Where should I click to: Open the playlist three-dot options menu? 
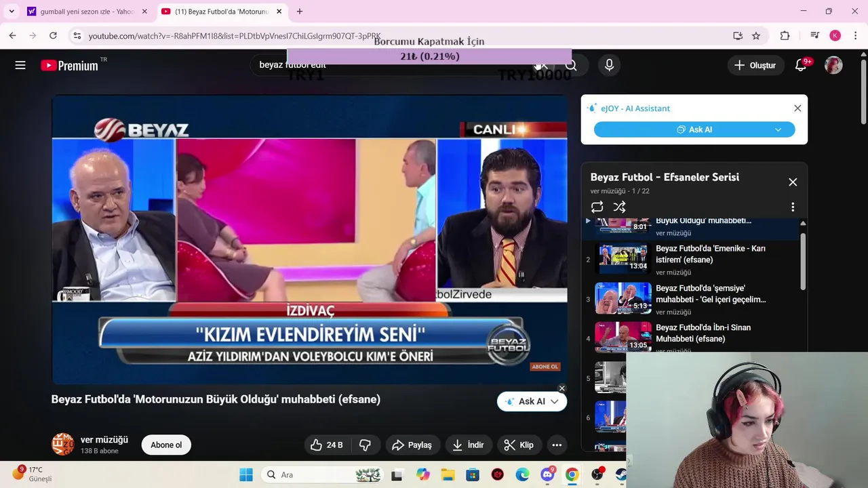point(793,207)
